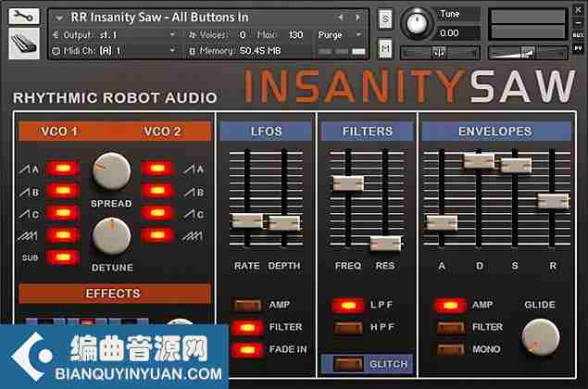The image size is (588, 389).
Task: Click the envelope D decay fader
Action: [479, 161]
